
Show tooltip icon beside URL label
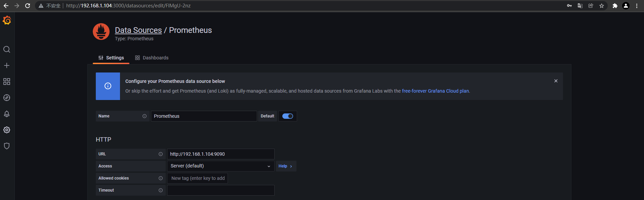click(161, 154)
